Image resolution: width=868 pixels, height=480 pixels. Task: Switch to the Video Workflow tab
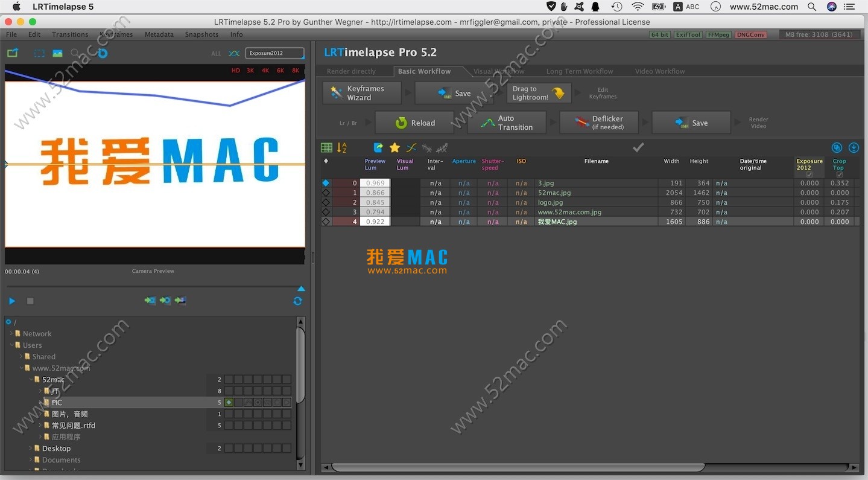click(x=660, y=71)
